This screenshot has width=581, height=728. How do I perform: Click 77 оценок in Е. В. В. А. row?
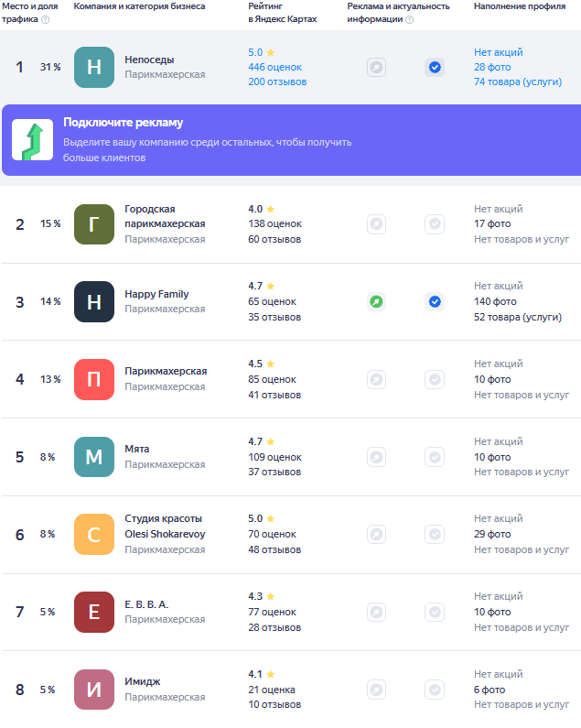272,613
